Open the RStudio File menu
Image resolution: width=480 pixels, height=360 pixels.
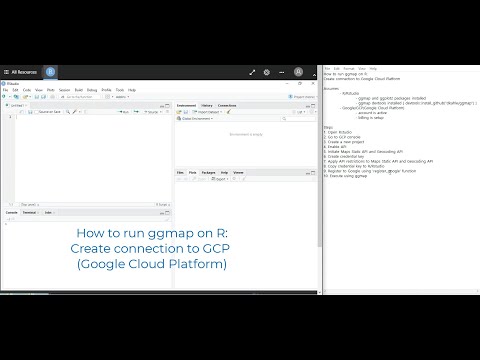(x=5, y=90)
